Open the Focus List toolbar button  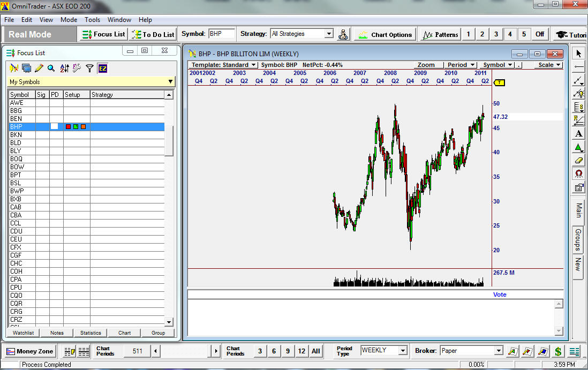[x=103, y=34]
